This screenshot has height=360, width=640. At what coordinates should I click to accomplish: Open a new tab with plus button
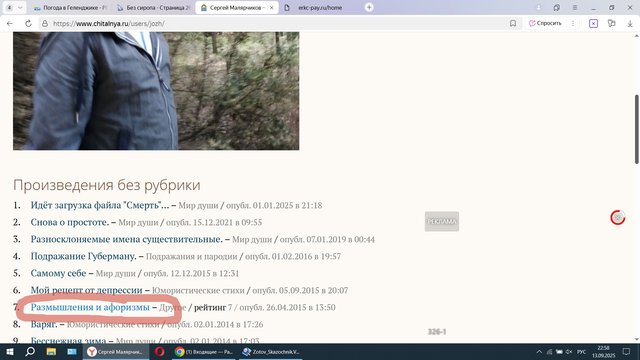(369, 7)
